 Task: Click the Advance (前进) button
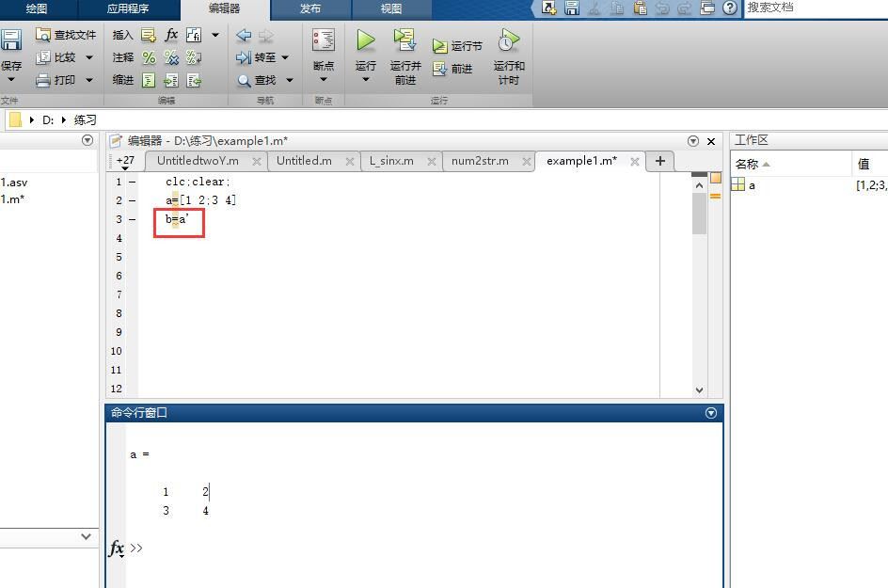(452, 69)
